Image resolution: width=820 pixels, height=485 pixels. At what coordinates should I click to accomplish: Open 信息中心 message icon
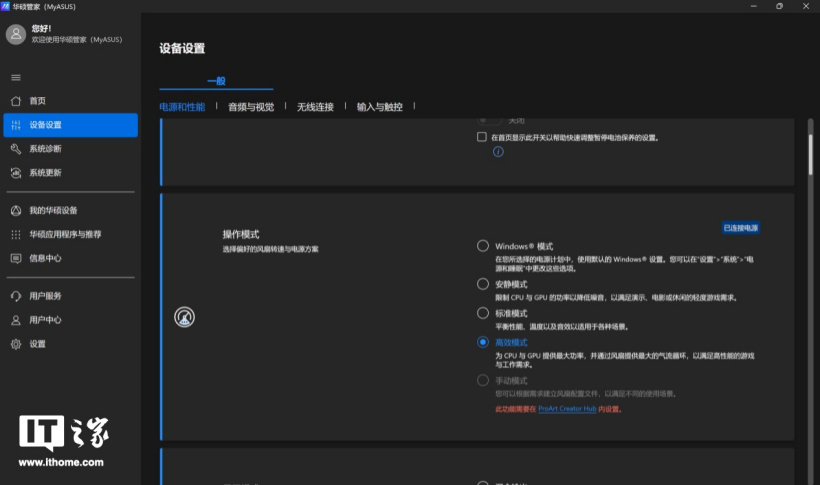point(16,258)
